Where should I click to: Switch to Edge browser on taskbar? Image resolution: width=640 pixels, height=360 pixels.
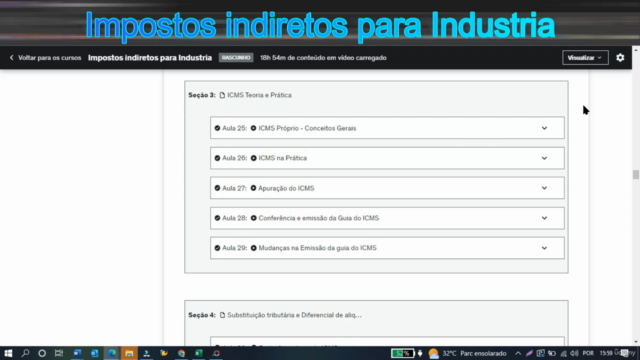coord(112,353)
